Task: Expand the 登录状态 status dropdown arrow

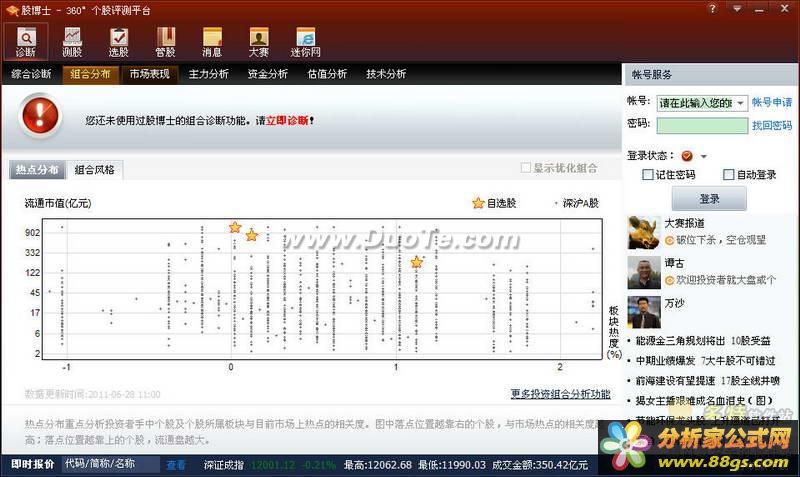Action: (704, 156)
